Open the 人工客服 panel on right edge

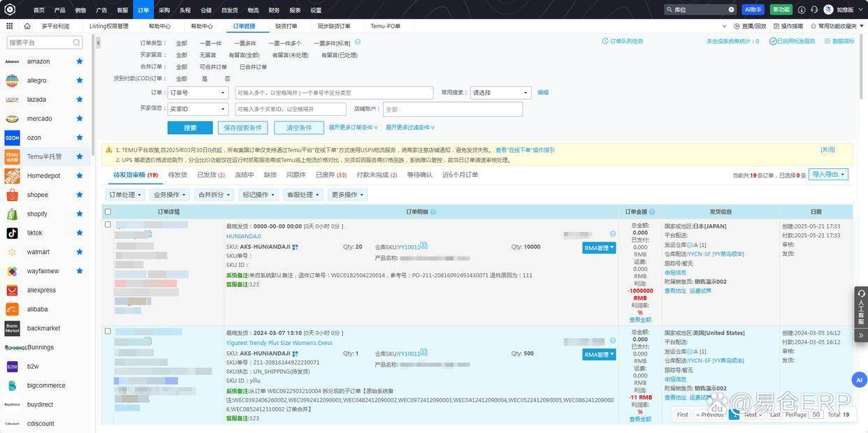(861, 307)
